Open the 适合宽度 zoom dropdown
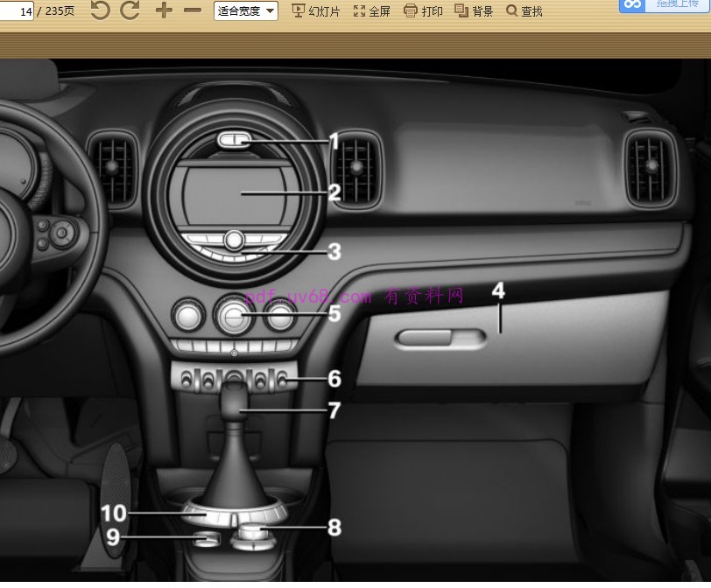The image size is (711, 588). click(x=246, y=10)
